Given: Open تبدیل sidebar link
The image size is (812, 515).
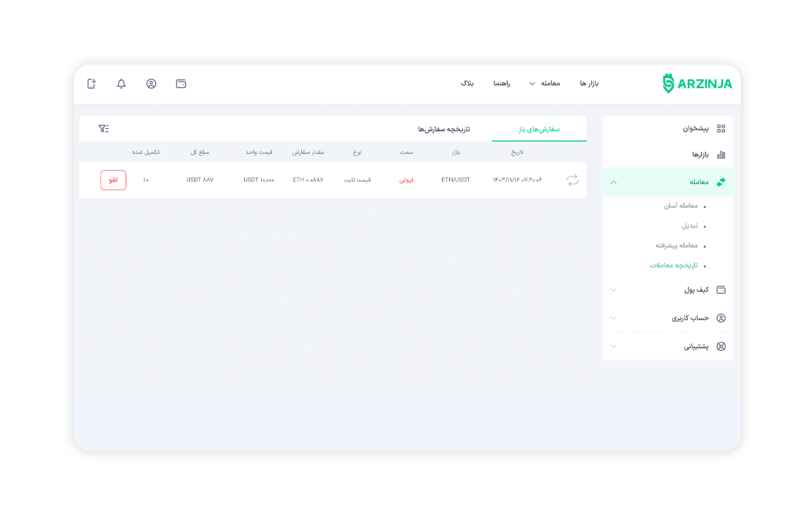Looking at the screenshot, I should point(689,226).
